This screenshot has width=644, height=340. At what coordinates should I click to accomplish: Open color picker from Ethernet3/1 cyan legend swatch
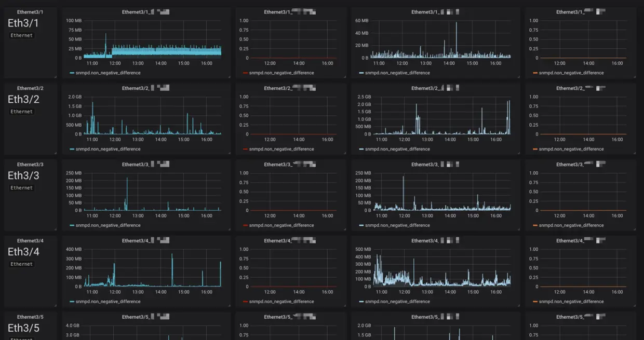click(x=72, y=73)
